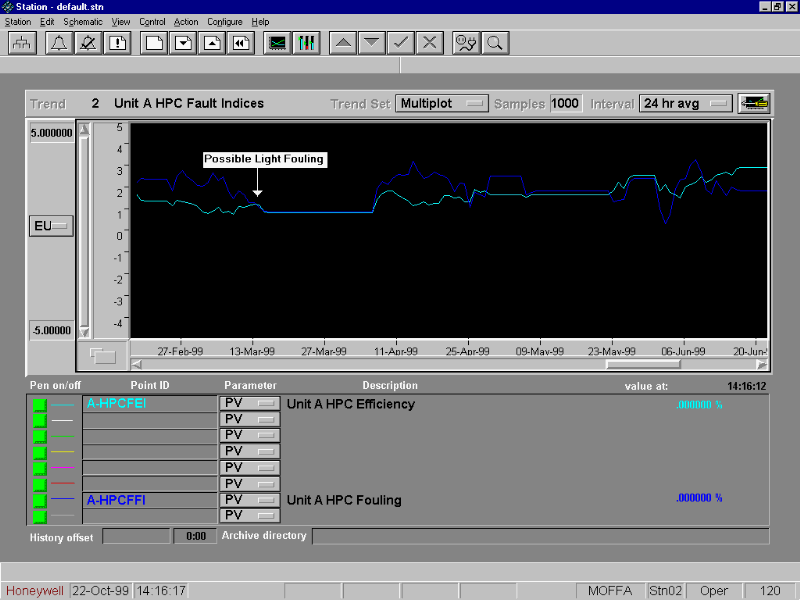Click the exclamation message summary icon
The height and width of the screenshot is (600, 800).
(118, 43)
